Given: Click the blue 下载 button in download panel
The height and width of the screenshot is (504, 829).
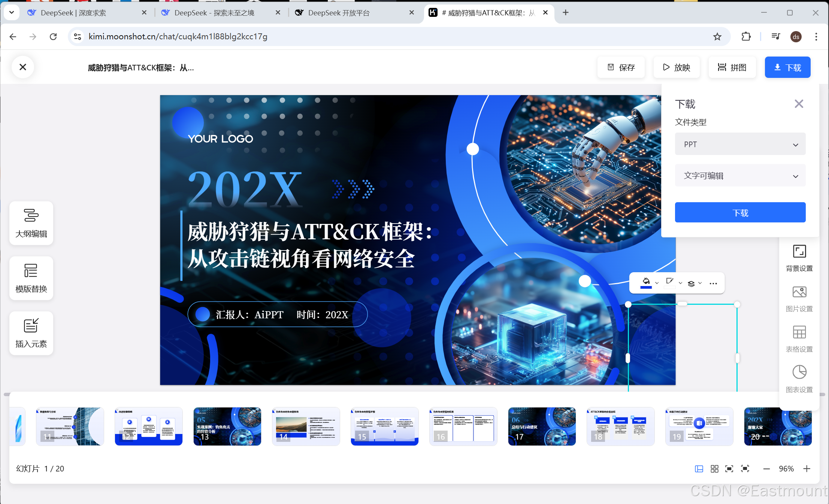Looking at the screenshot, I should 740,213.
